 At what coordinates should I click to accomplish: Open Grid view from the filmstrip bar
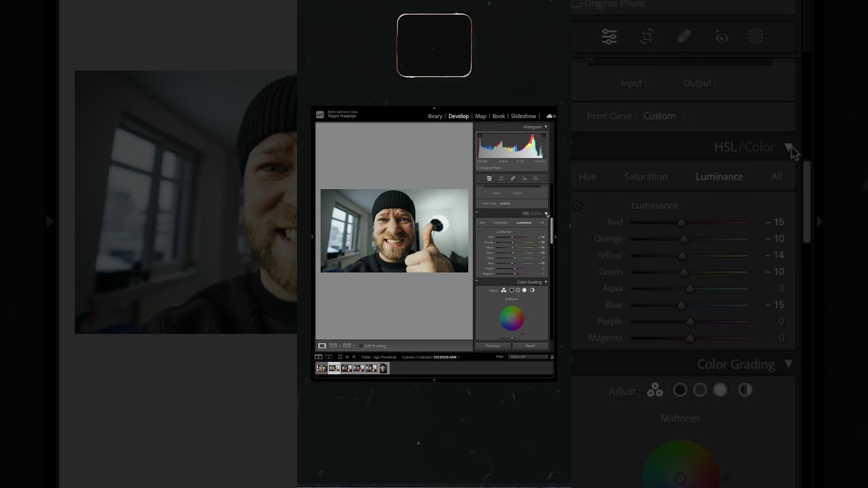pyautogui.click(x=340, y=357)
